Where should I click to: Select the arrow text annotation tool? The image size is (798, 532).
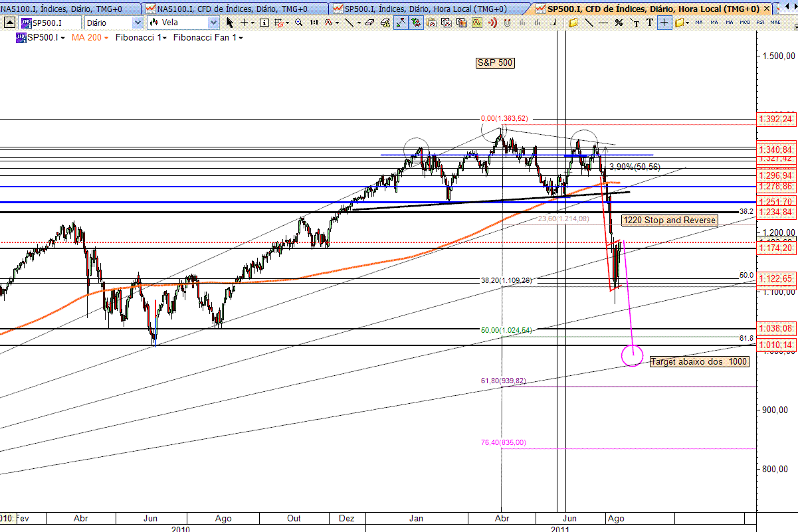[635, 22]
